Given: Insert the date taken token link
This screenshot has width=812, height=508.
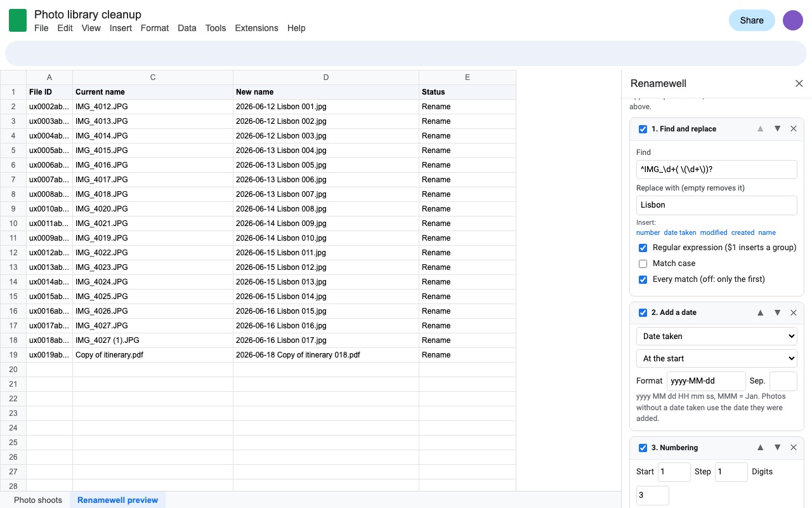Looking at the screenshot, I should [x=680, y=232].
